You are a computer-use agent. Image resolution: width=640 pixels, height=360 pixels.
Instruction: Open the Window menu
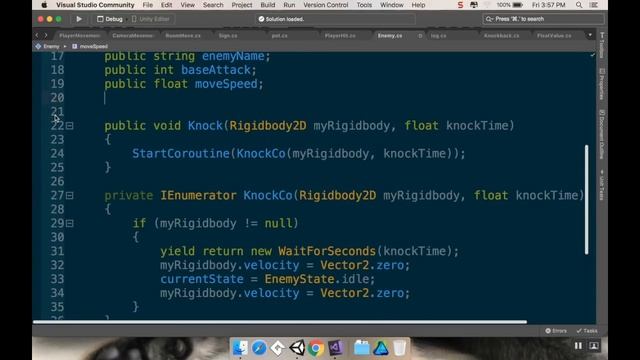pyautogui.click(x=392, y=5)
